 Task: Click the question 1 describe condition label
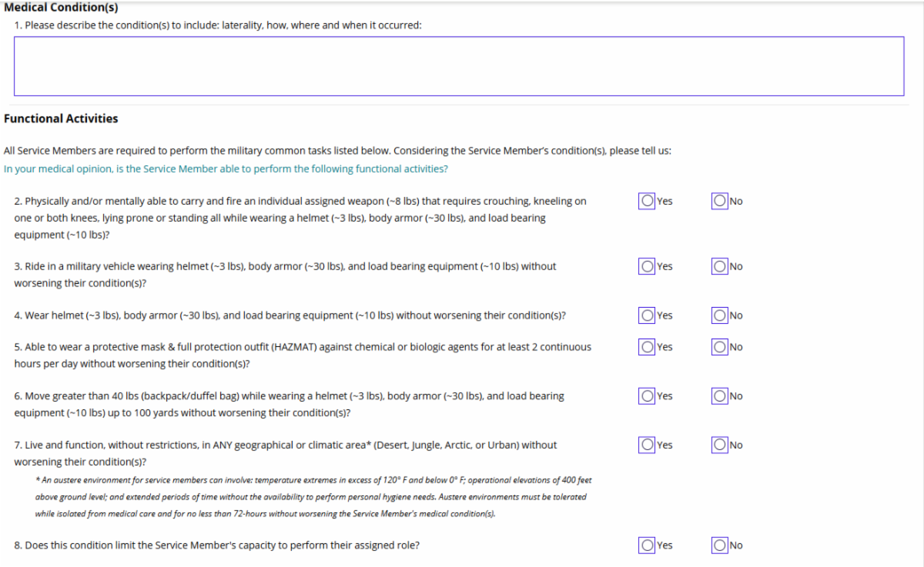(218, 25)
